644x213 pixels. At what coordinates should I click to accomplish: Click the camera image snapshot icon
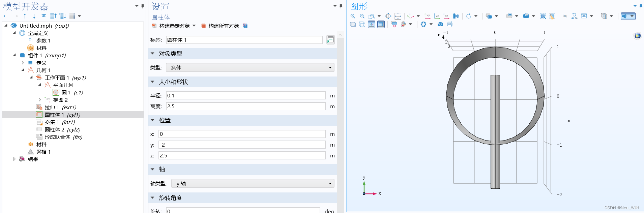pyautogui.click(x=440, y=24)
